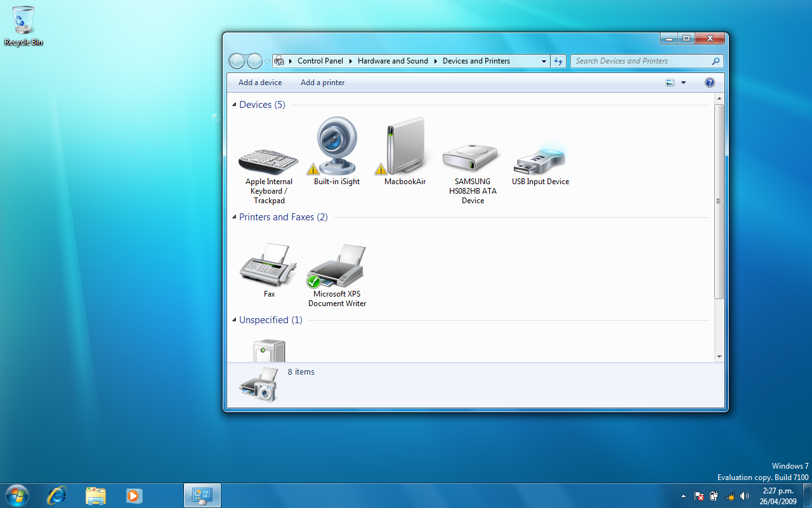812x508 pixels.
Task: Launch Windows Media Player from taskbar
Action: [x=134, y=495]
